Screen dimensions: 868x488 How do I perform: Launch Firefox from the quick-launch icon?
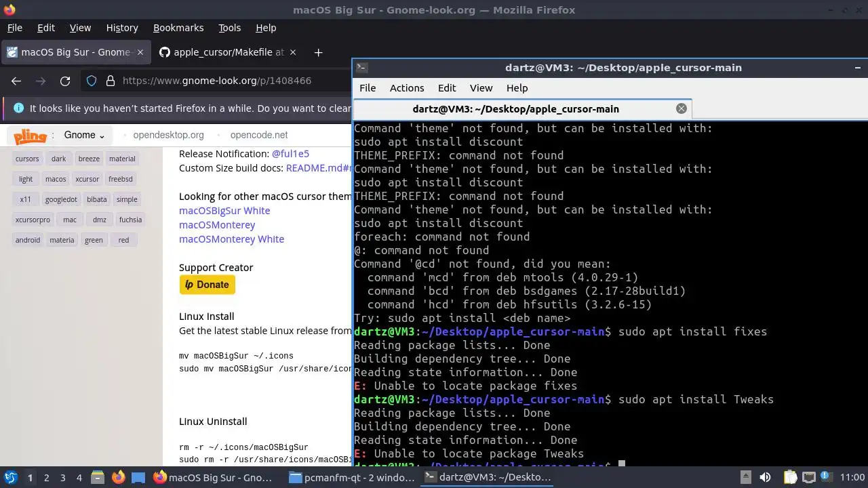[x=118, y=477]
